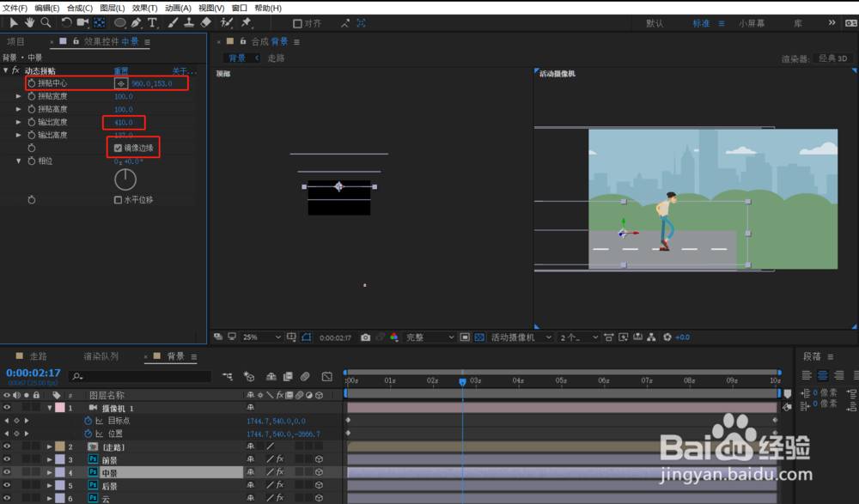
Task: Click the 重置 effect reset link
Action: tap(121, 71)
